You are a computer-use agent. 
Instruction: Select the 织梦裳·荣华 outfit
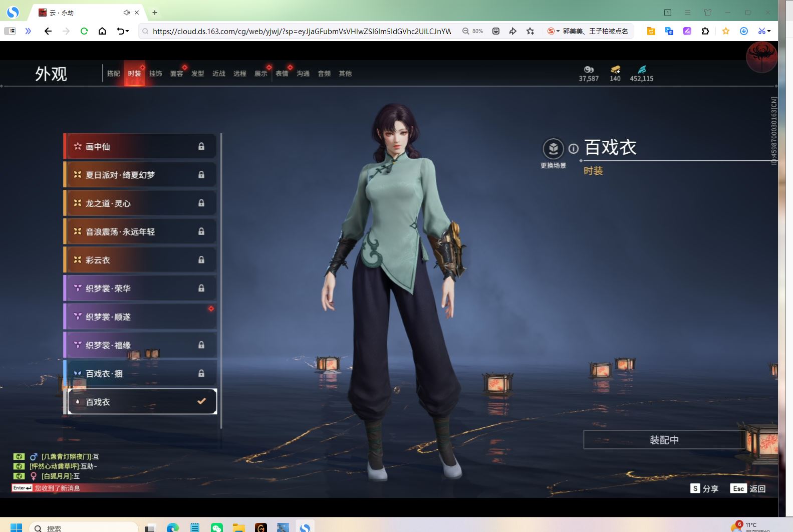[x=140, y=288]
